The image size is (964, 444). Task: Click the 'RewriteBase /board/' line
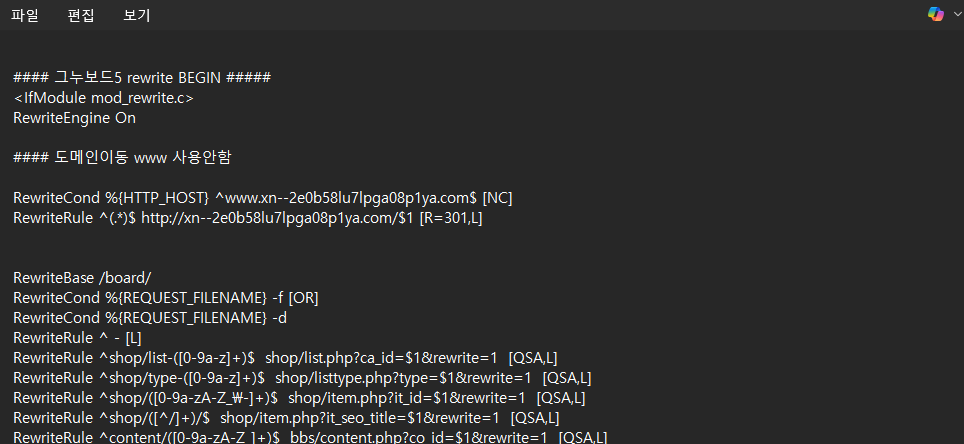tap(82, 278)
